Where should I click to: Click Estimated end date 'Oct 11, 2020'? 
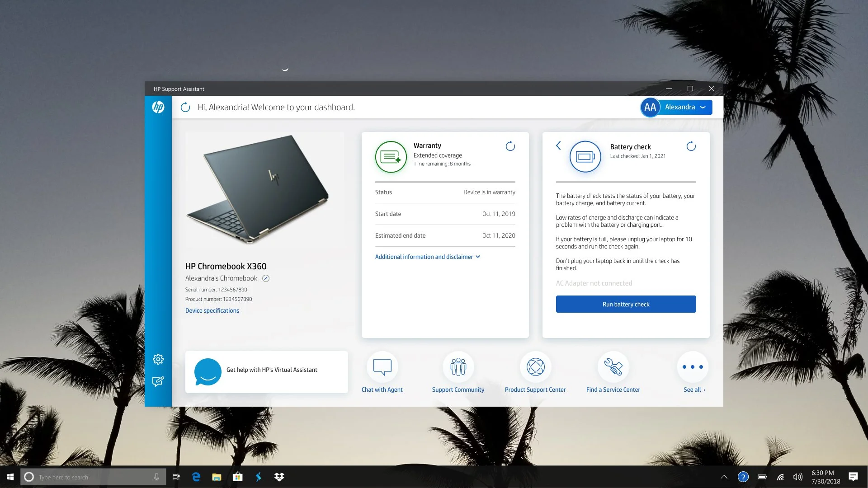(499, 235)
